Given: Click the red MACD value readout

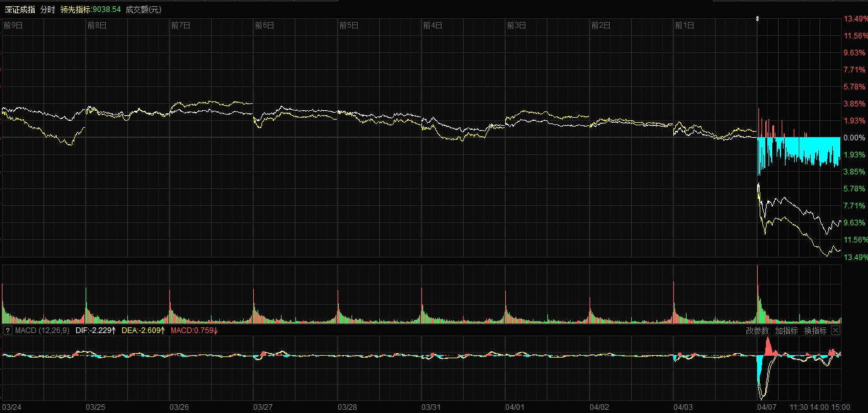Looking at the screenshot, I should (x=193, y=331).
